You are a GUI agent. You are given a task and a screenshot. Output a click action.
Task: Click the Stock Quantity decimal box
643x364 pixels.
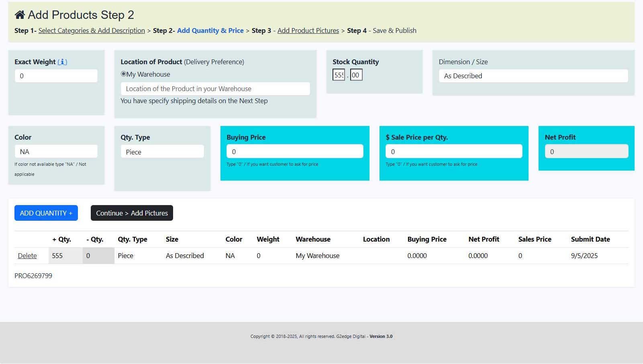tap(356, 75)
